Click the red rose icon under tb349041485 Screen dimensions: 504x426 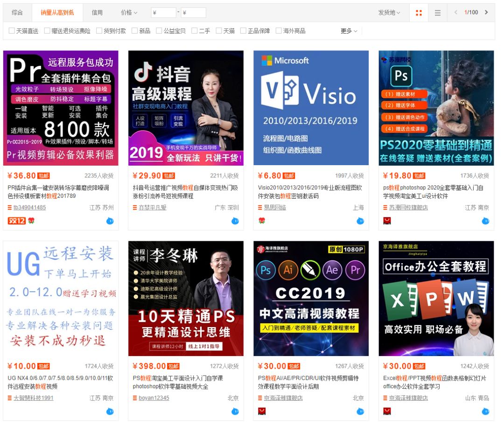tap(31, 221)
